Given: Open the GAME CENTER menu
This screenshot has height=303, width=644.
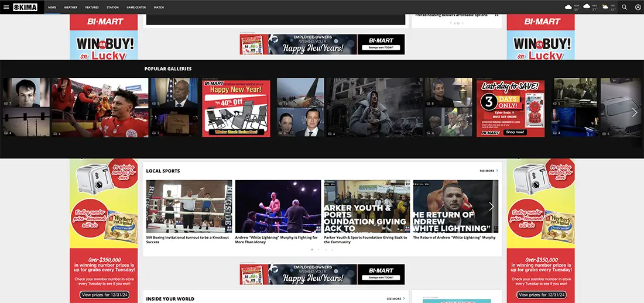Looking at the screenshot, I should click(x=136, y=8).
